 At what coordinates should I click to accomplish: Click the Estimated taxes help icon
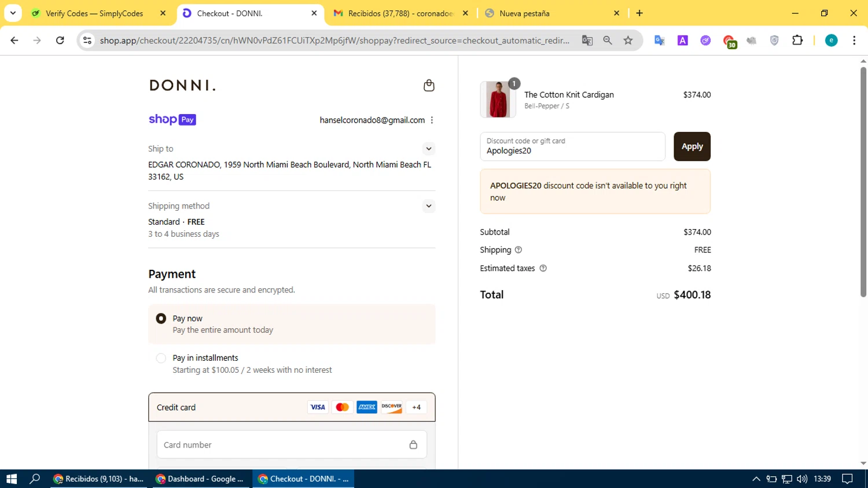[543, 269]
